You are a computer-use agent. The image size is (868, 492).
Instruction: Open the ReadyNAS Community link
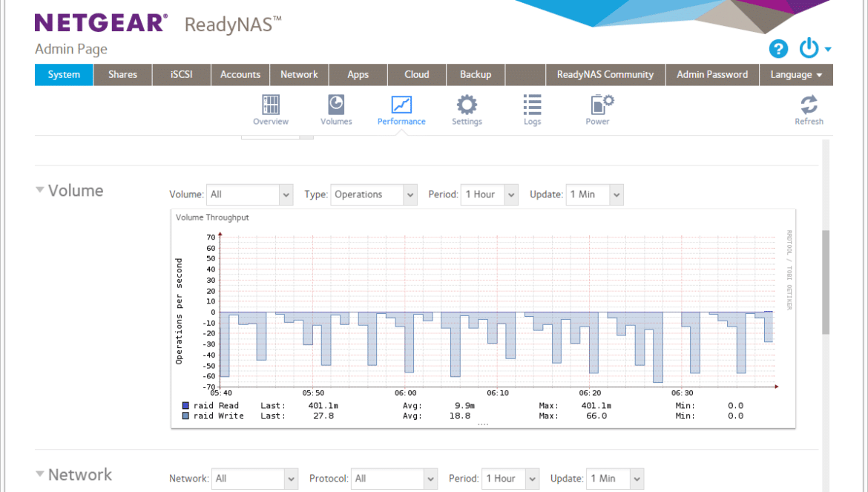point(605,75)
